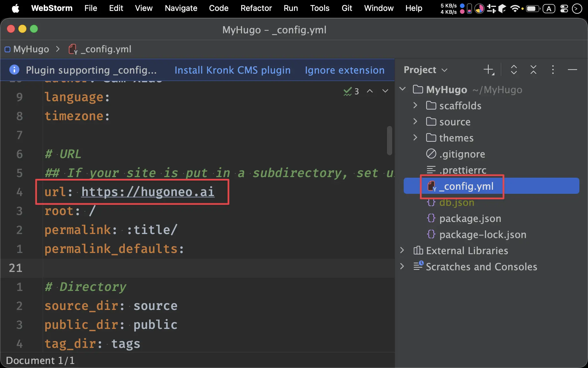Open the WebStorm application menu

click(52, 8)
